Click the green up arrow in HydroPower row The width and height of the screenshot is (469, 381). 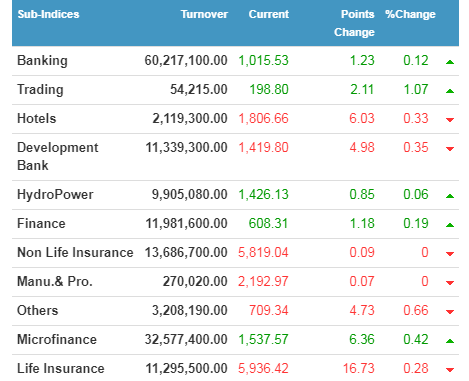(450, 196)
